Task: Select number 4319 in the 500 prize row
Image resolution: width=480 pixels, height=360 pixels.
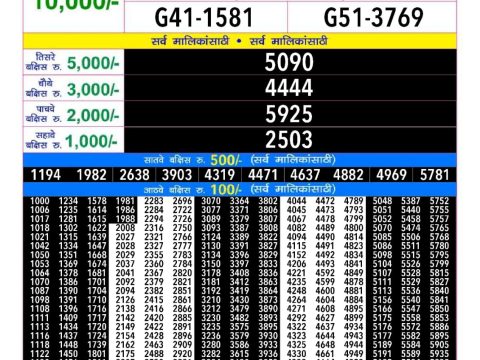Action: pyautogui.click(x=220, y=175)
